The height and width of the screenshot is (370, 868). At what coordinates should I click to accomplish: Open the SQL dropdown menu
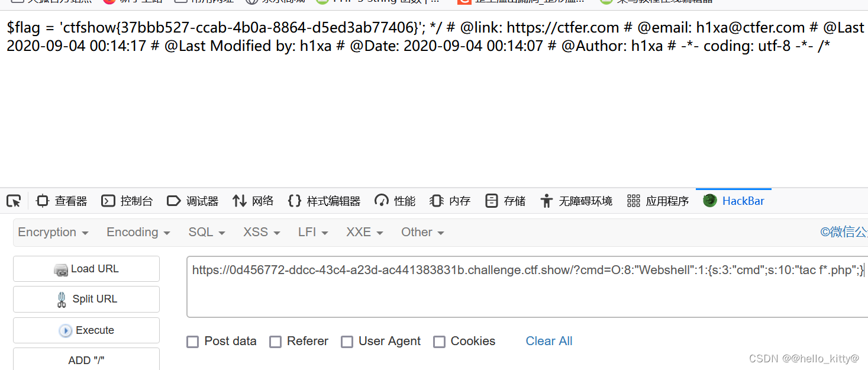click(206, 232)
